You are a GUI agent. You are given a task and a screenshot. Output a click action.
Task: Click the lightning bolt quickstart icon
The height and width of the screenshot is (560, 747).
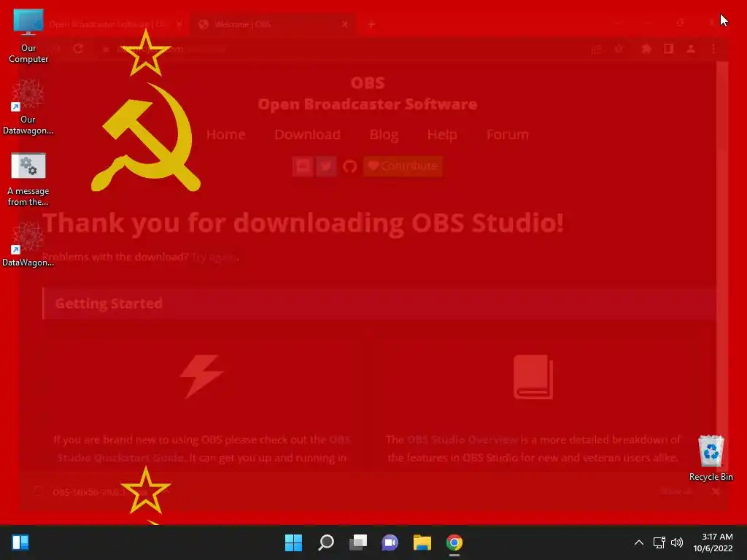click(201, 376)
